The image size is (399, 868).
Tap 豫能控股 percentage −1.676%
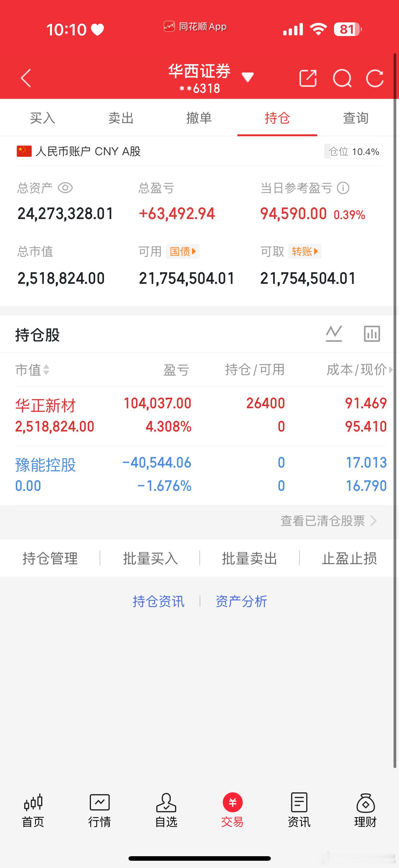(164, 486)
